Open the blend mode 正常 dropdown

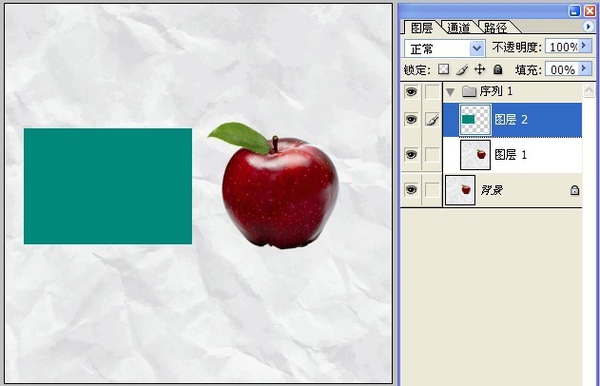(x=477, y=49)
